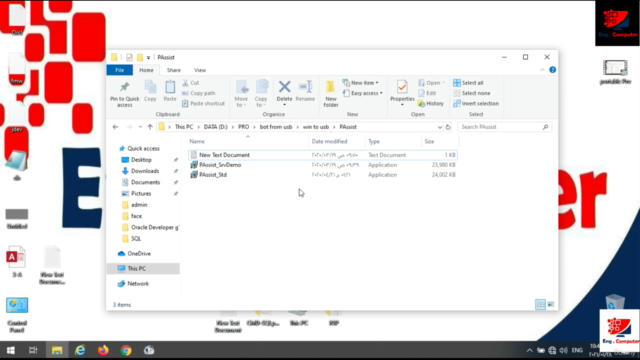Open Documents in navigation pane
Viewport: 640px width, 360px height.
click(145, 182)
